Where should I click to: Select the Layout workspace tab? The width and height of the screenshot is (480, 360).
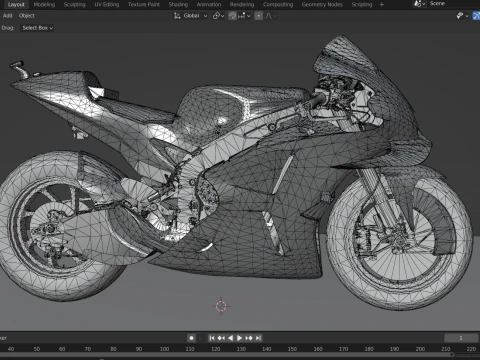tap(16, 4)
